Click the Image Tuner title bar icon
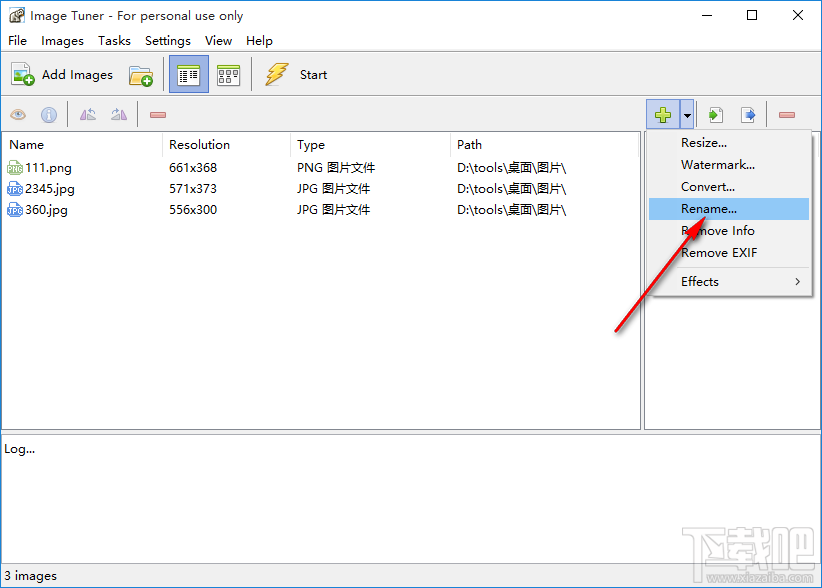This screenshot has width=822, height=588. click(17, 15)
